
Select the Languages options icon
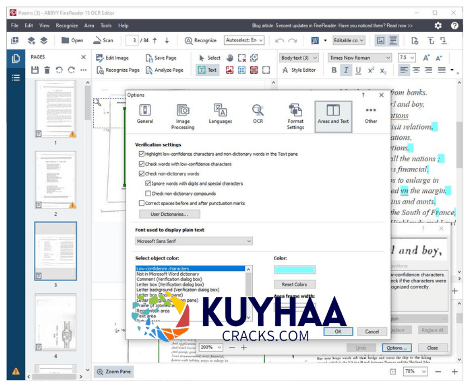(x=220, y=114)
